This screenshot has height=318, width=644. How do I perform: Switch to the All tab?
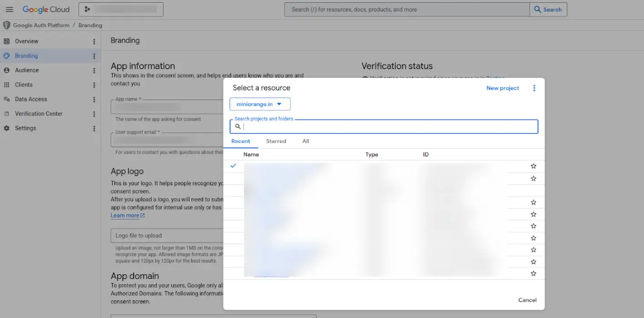[306, 141]
